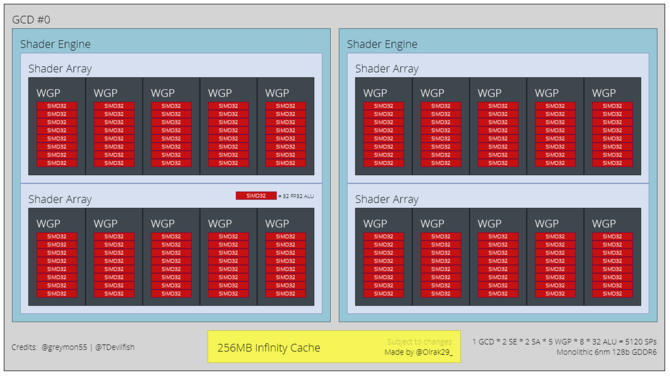Click the @TDevilfish credit handle
This screenshot has width=670, height=376.
[x=115, y=347]
